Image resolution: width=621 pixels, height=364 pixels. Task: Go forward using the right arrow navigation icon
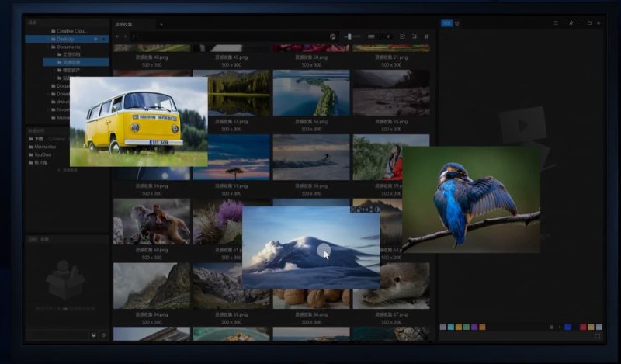point(125,36)
